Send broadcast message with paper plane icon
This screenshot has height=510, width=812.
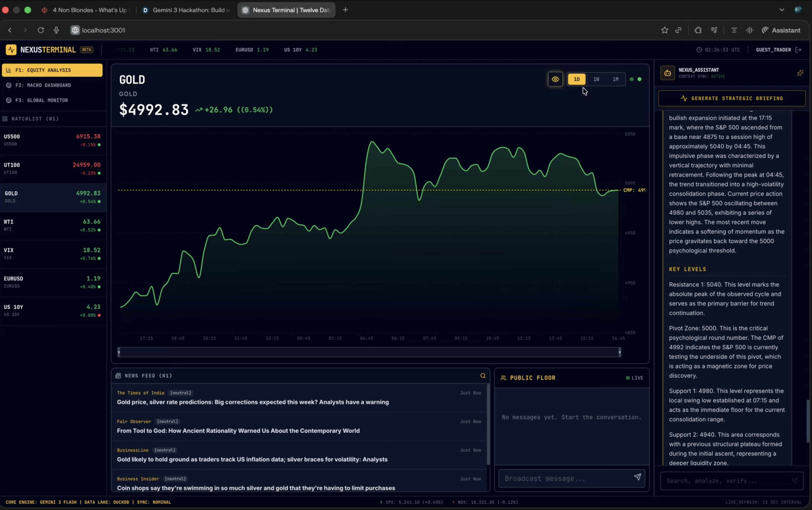click(637, 477)
